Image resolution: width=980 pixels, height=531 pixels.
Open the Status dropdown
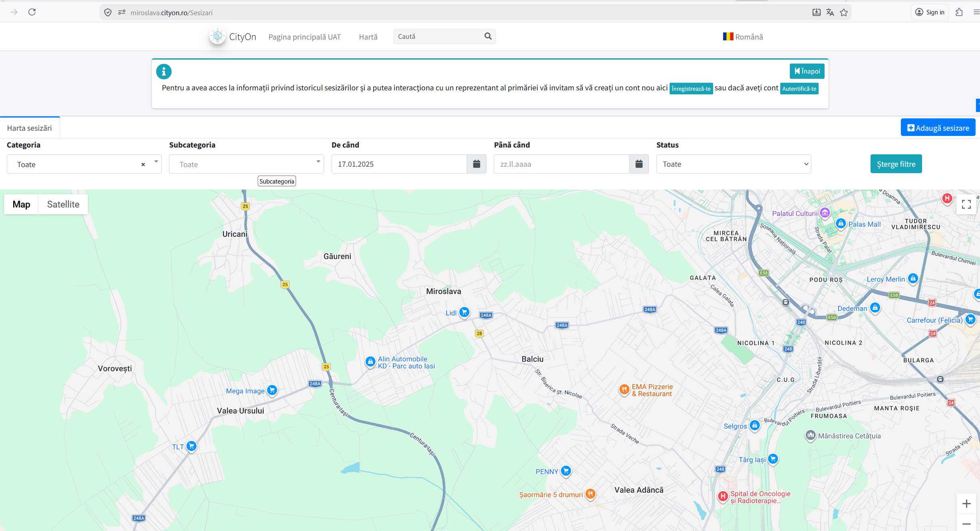(734, 164)
